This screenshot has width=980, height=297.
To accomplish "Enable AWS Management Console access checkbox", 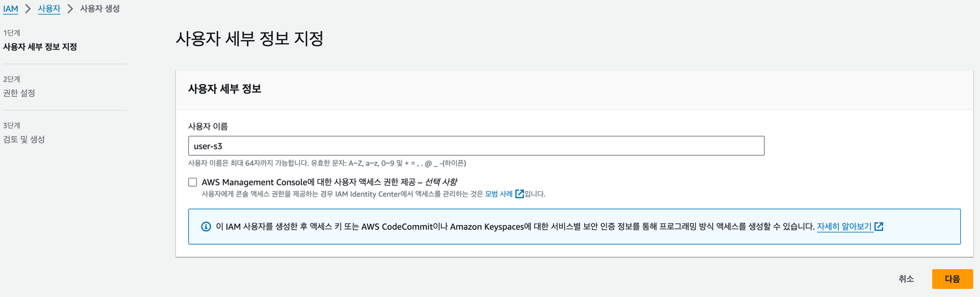I will [x=193, y=182].
